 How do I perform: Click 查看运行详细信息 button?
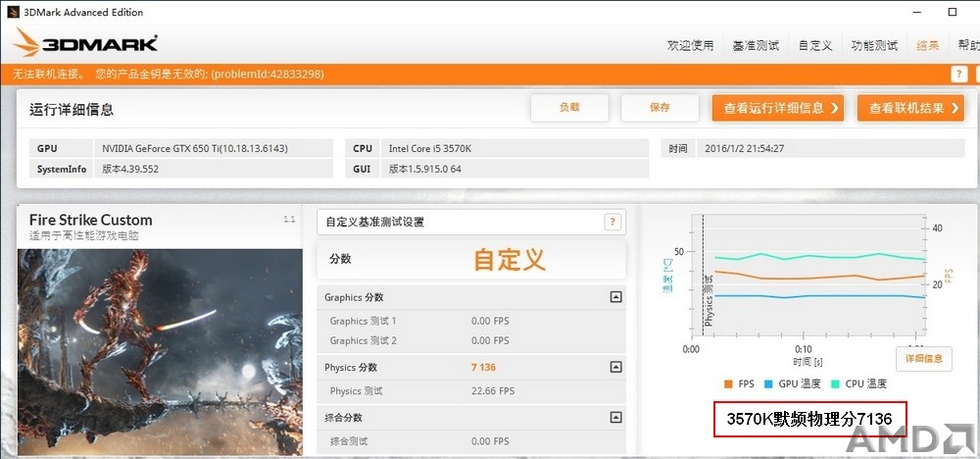(x=778, y=108)
